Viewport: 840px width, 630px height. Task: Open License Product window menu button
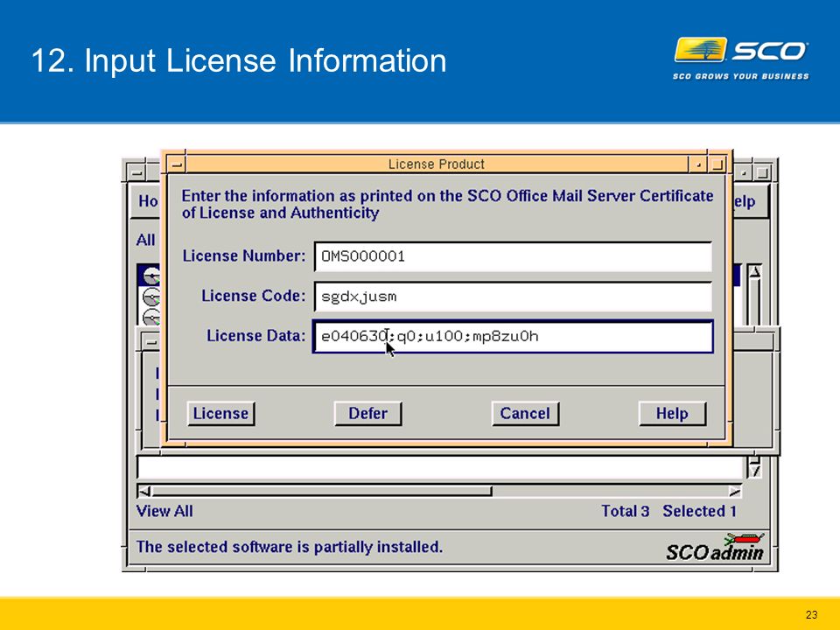tap(176, 164)
